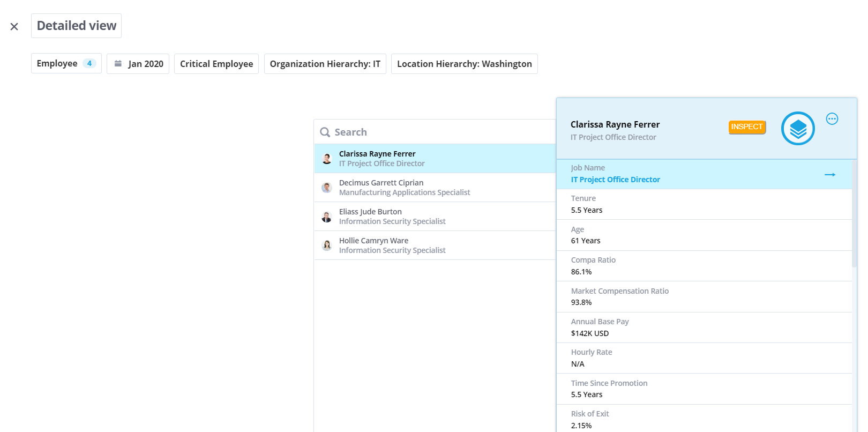Select Location Hierarchy: Washington filter
The width and height of the screenshot is (868, 432).
[x=465, y=64]
